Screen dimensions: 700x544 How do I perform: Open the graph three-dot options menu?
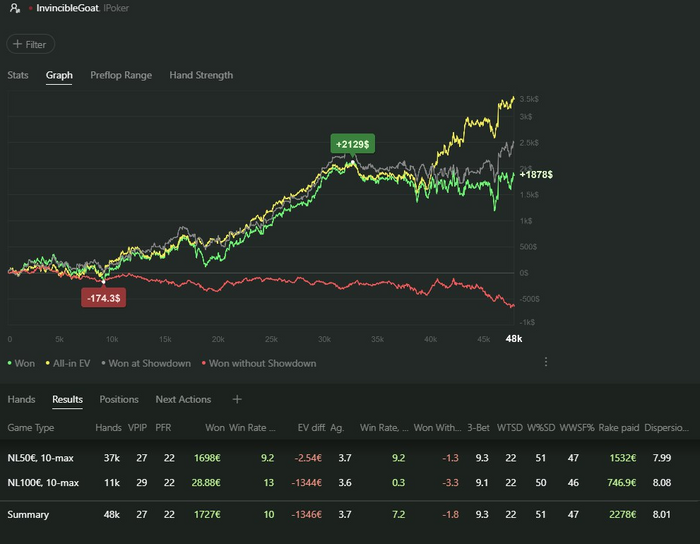pyautogui.click(x=546, y=362)
